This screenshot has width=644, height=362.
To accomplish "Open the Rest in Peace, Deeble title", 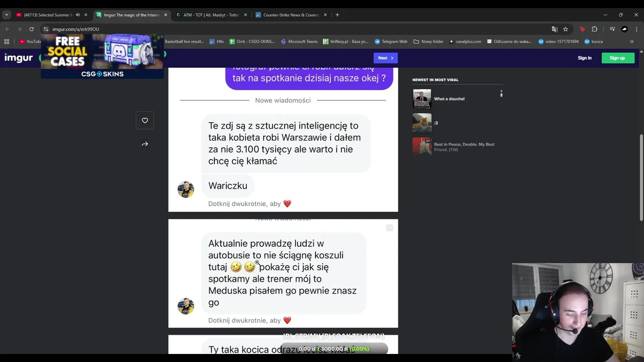I will (464, 147).
